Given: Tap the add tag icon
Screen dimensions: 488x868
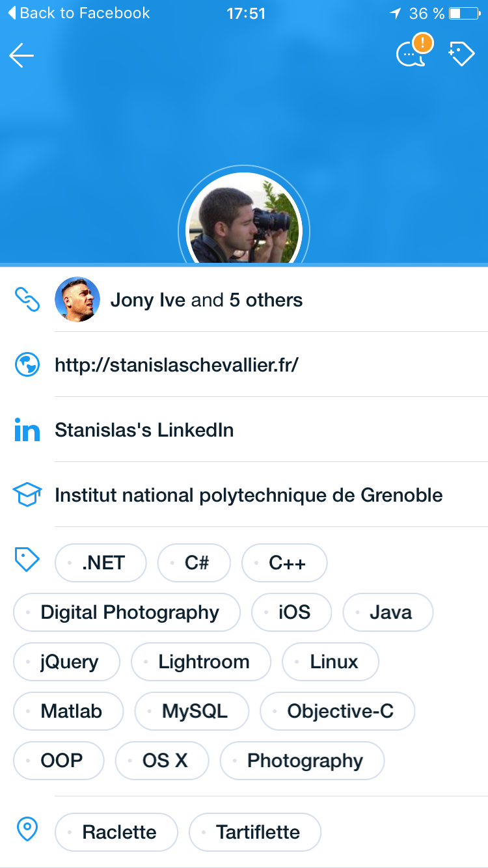Looking at the screenshot, I should [461, 55].
